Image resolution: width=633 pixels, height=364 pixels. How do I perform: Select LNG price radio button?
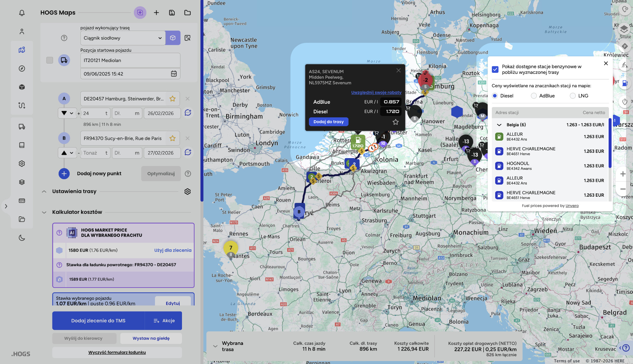pyautogui.click(x=573, y=96)
